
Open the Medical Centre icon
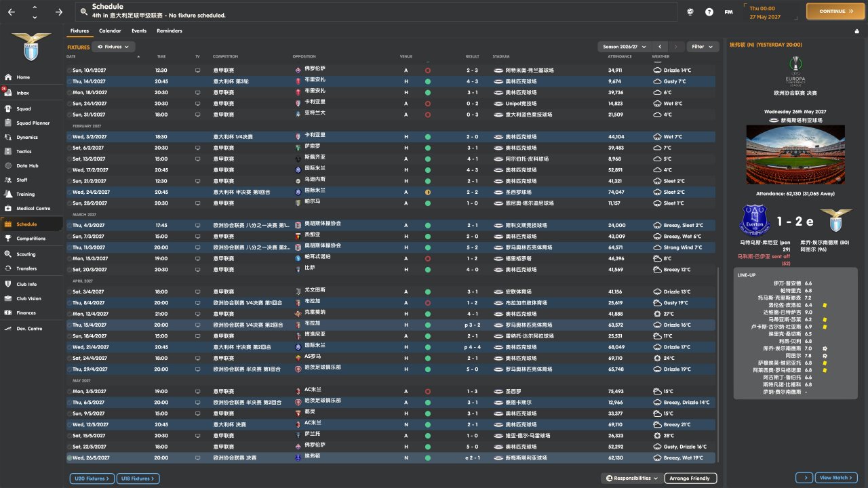point(9,209)
